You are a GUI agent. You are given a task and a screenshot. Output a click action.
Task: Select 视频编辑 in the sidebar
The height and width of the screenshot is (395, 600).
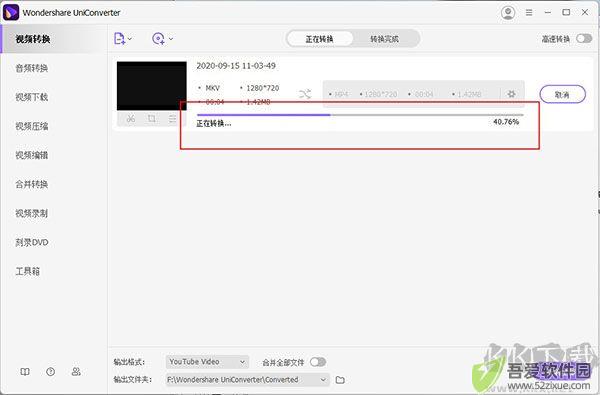pos(32,155)
